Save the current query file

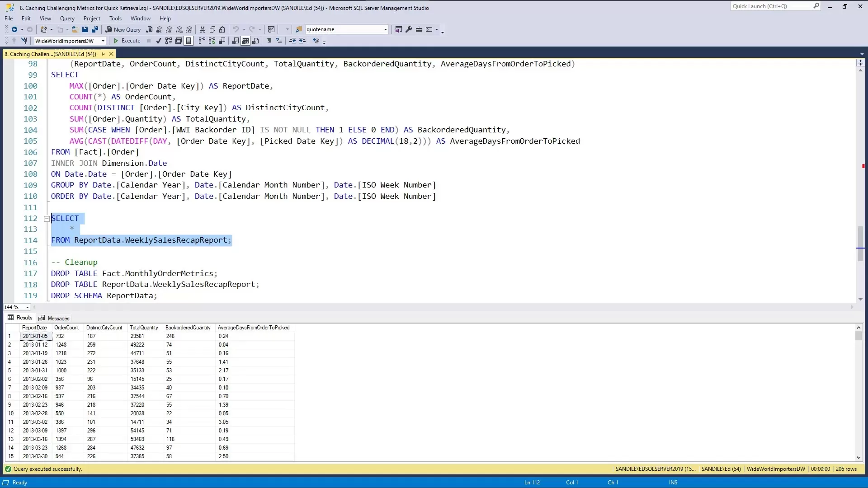pyautogui.click(x=85, y=29)
